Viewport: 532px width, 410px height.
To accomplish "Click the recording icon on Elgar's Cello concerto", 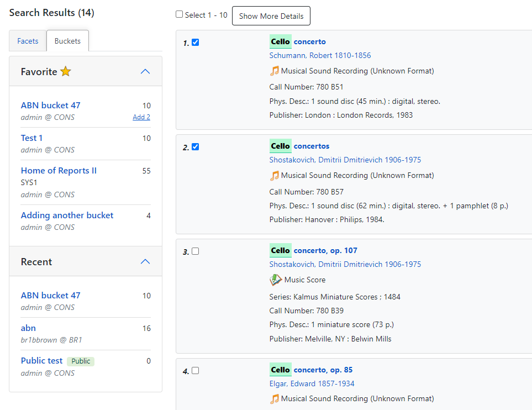I will (x=275, y=397).
